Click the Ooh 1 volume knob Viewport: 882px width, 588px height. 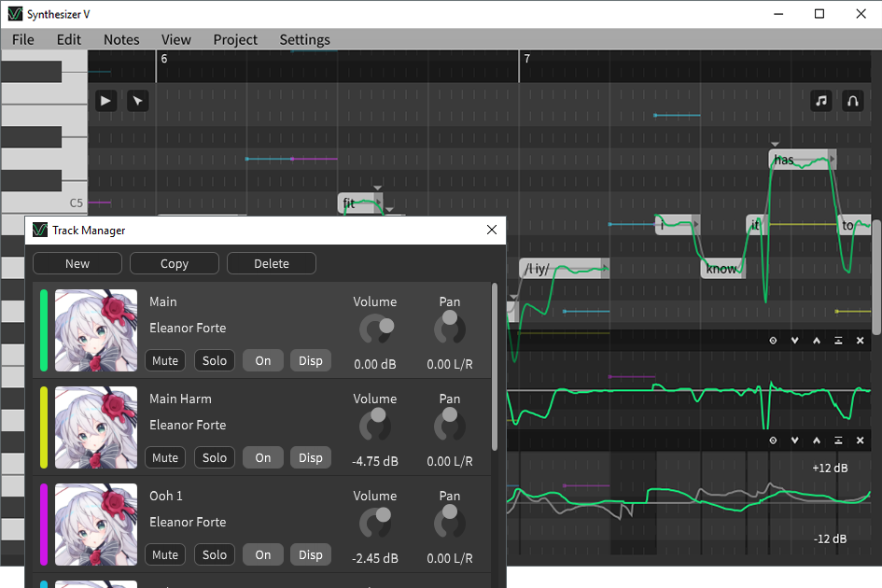tap(375, 524)
